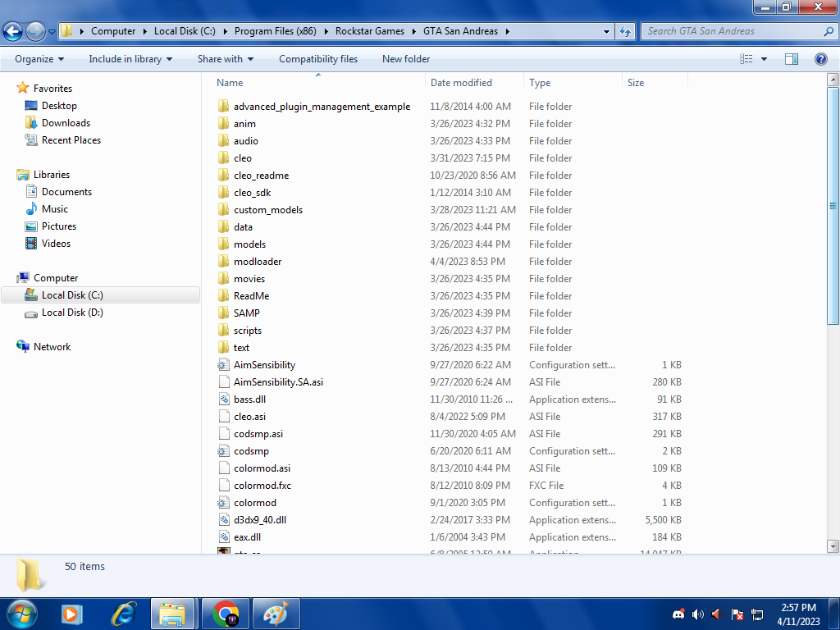Select the SAMP folder icon
Screen dimensions: 840x630
point(223,313)
